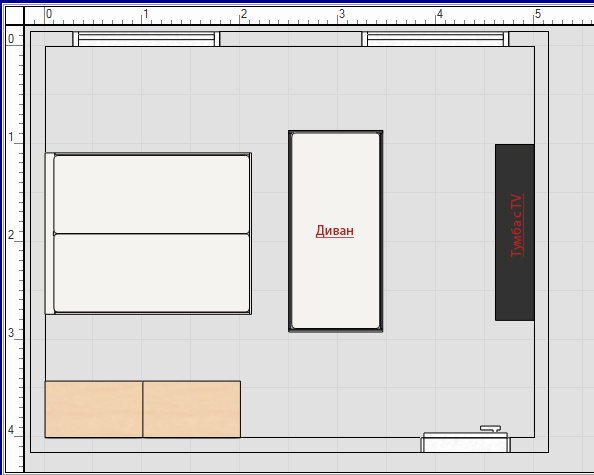Screen dimensions: 594x475
Task: Select the right window on the top wall
Action: [435, 39]
